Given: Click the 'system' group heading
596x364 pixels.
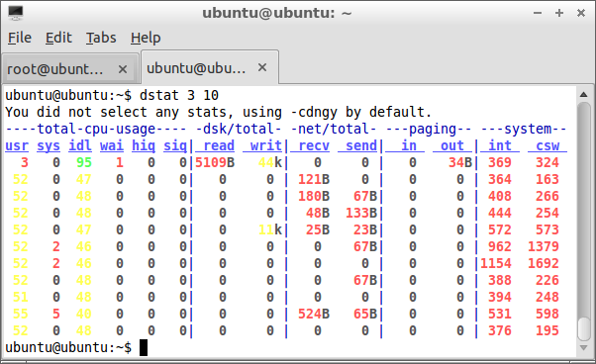Looking at the screenshot, I should point(528,129).
